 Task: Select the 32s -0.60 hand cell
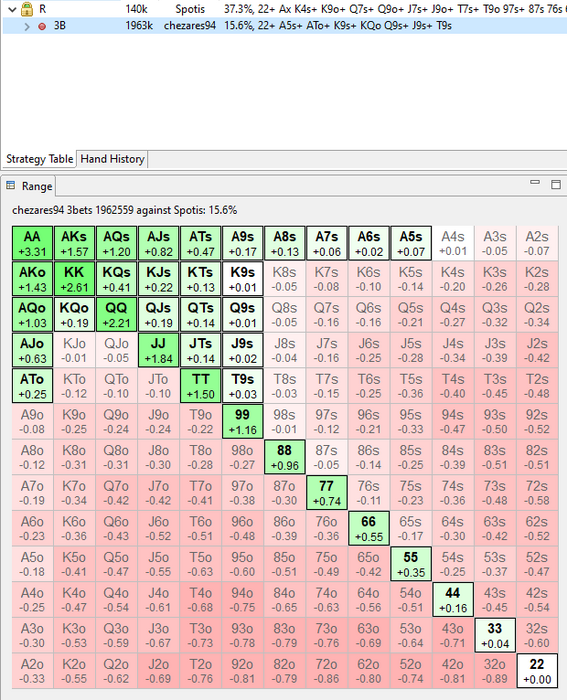click(537, 636)
